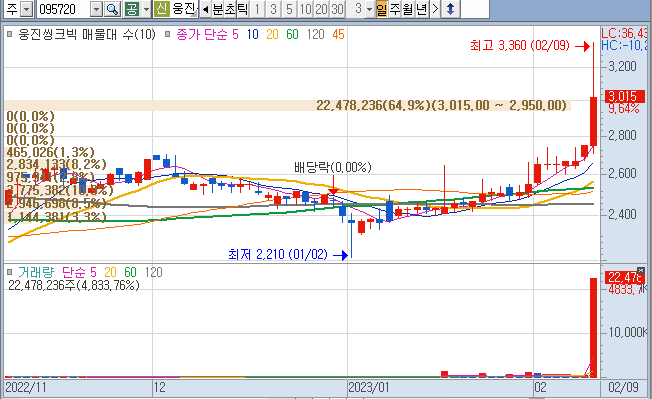This screenshot has width=652, height=399.
Task: Click the 22,478,236(64.9%) volume profile bar
Action: pos(288,105)
